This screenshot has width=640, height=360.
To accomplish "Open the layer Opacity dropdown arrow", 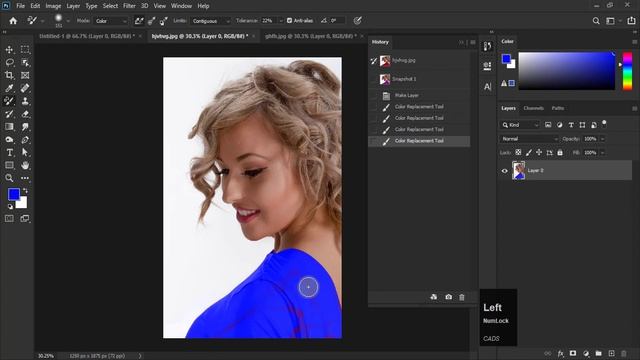I will click(602, 139).
